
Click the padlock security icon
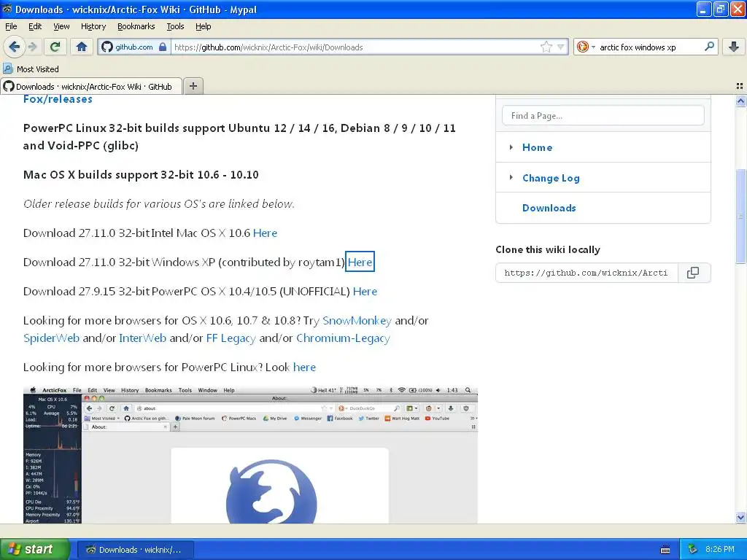[163, 47]
